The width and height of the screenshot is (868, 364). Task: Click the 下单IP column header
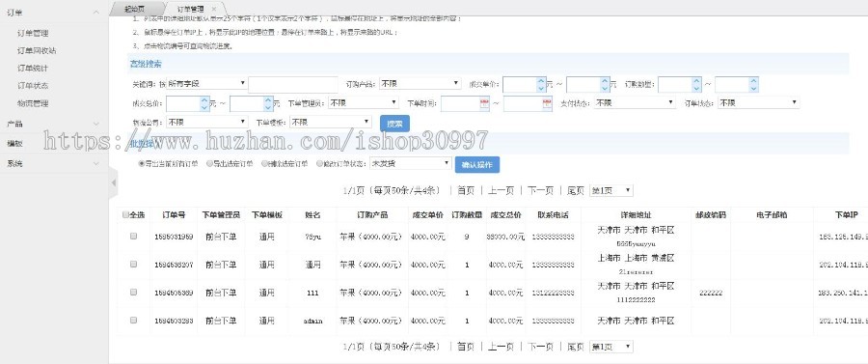846,215
